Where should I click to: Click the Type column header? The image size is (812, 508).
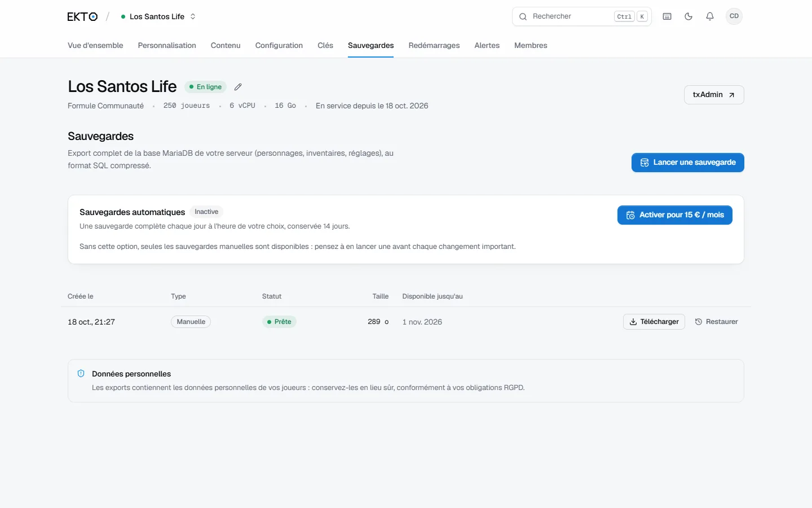tap(178, 296)
